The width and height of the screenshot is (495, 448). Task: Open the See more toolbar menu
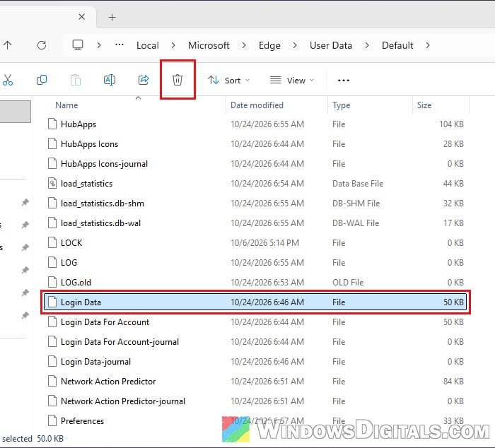pyautogui.click(x=344, y=81)
